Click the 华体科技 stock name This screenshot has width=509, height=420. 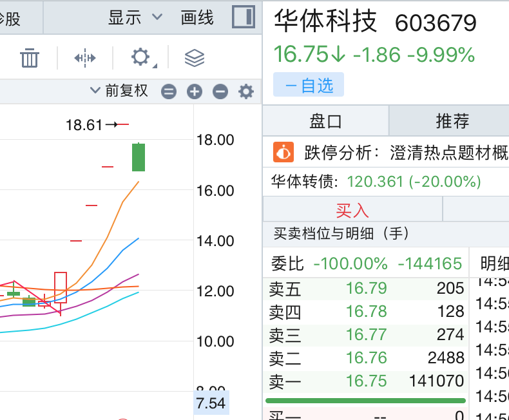click(x=325, y=21)
